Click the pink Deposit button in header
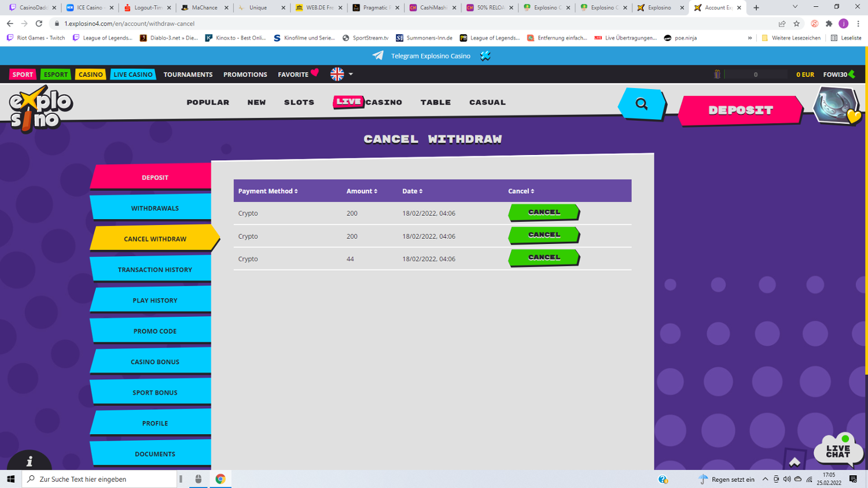Image resolution: width=868 pixels, height=488 pixels. pyautogui.click(x=740, y=110)
